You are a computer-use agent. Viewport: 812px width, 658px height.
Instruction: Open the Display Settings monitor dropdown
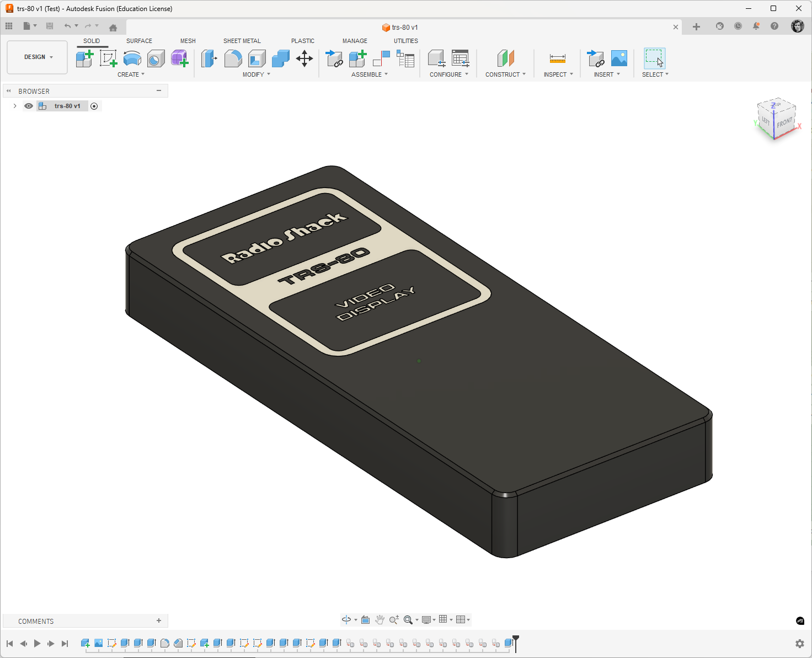(x=429, y=619)
